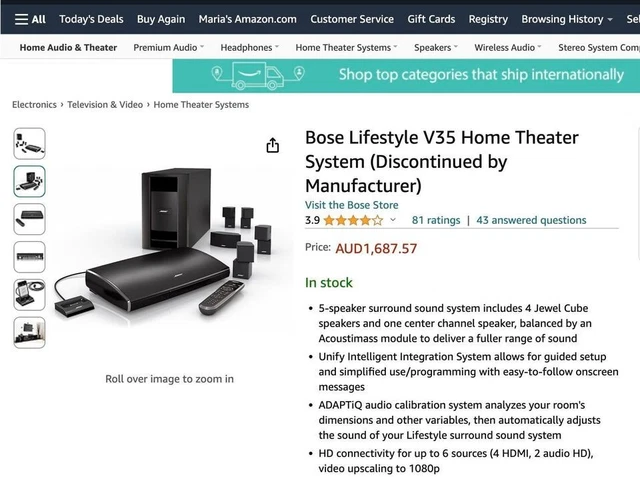Open the 81 ratings link
The image size is (640, 477).
click(x=436, y=220)
